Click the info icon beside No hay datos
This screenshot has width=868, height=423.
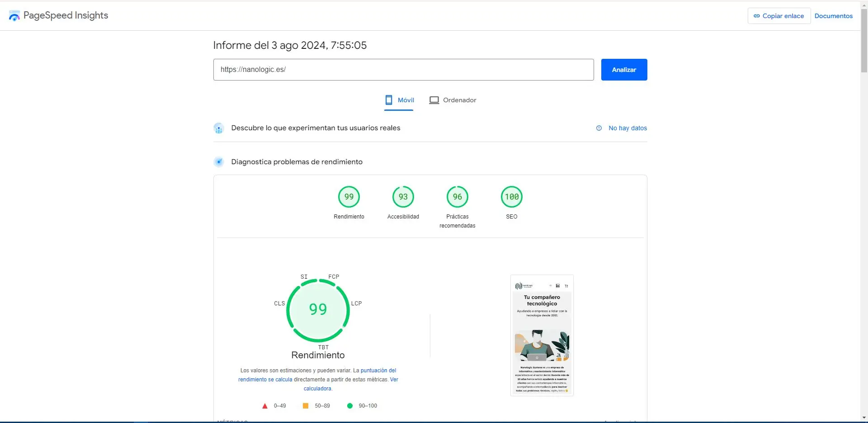599,128
